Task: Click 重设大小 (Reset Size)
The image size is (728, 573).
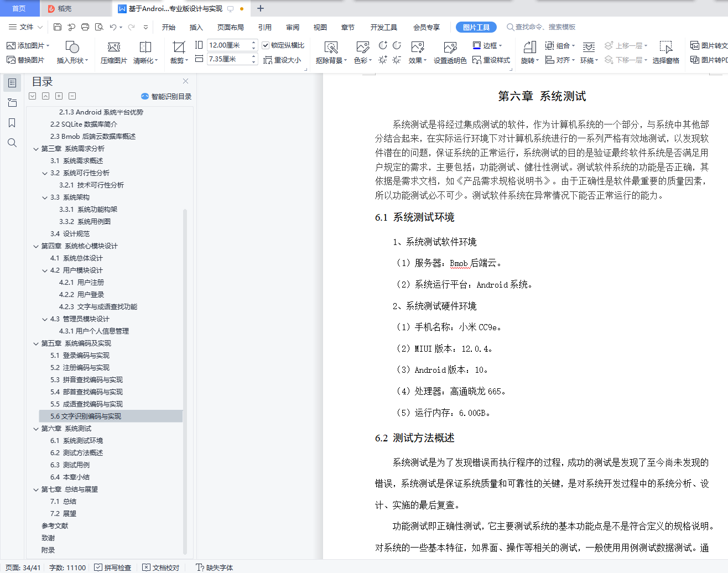Action: click(x=282, y=60)
